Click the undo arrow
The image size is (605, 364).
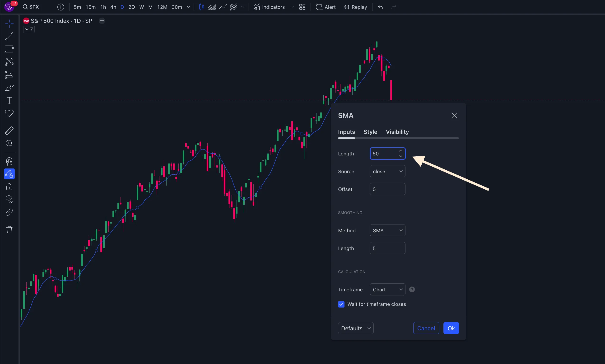(380, 7)
